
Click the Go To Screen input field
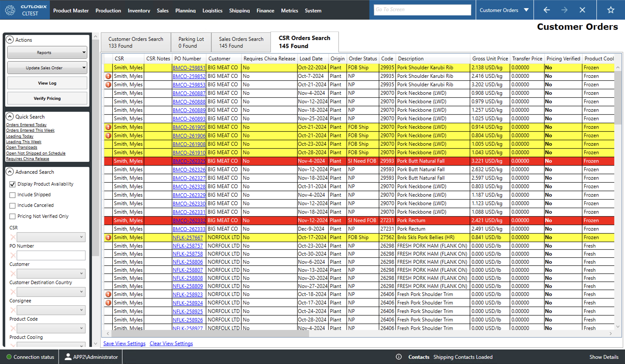[422, 10]
